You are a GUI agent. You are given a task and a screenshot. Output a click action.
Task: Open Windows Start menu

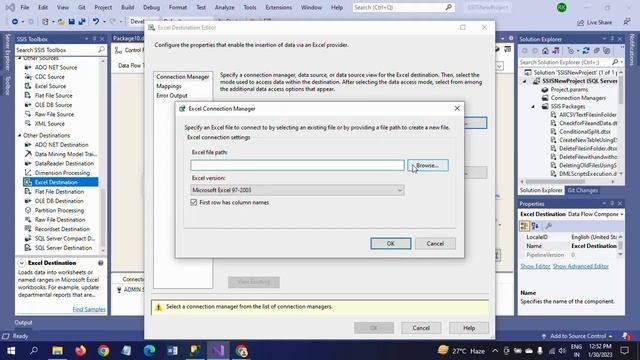tap(11, 351)
